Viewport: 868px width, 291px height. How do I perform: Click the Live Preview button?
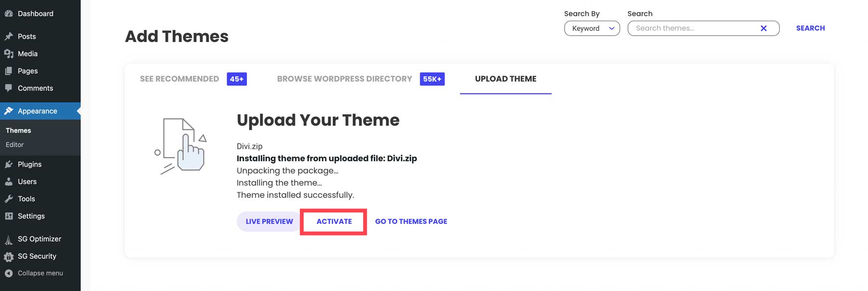tap(269, 222)
